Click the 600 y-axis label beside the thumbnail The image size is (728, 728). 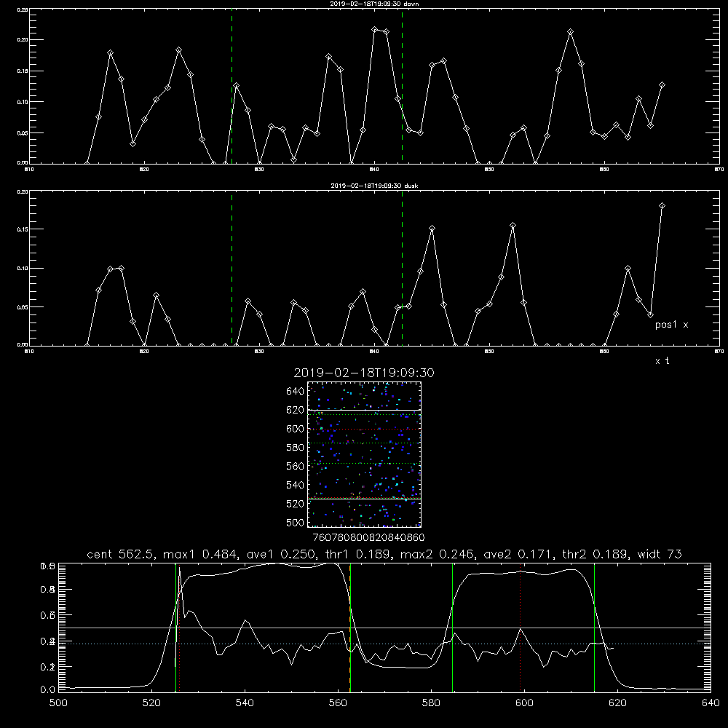coord(296,429)
